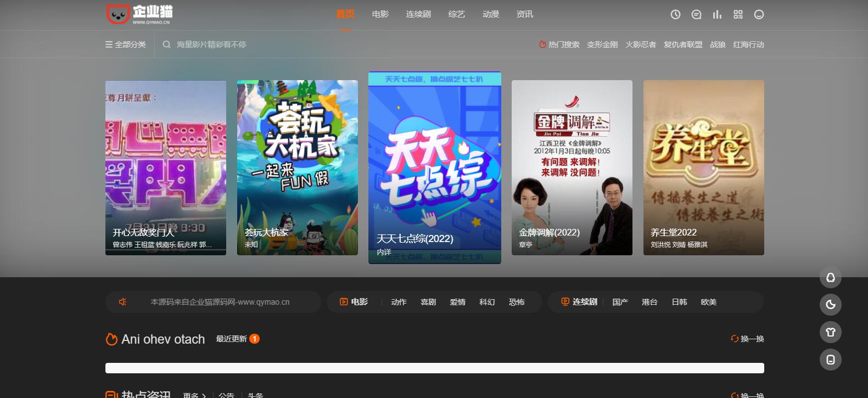
Task: Filter movies by 科幻
Action: (487, 302)
